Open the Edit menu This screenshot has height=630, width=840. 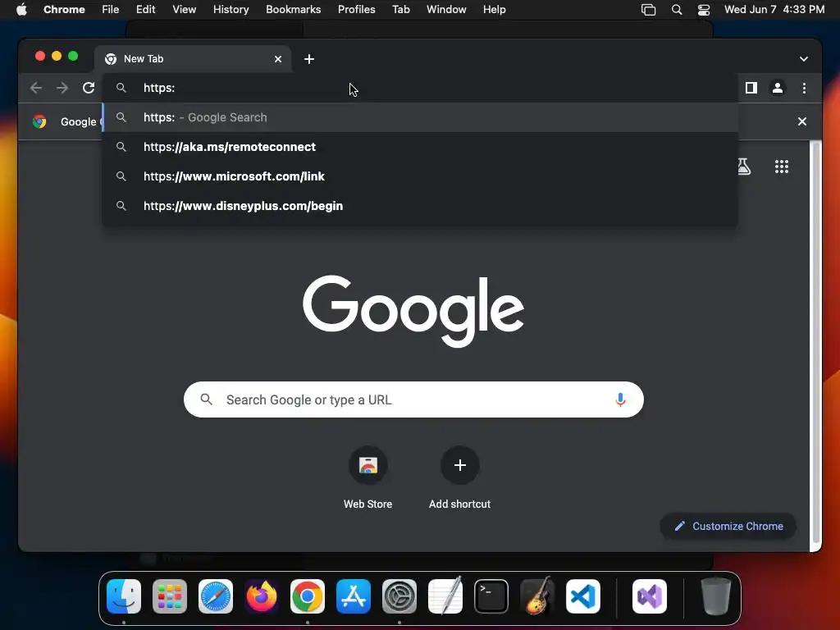tap(145, 10)
